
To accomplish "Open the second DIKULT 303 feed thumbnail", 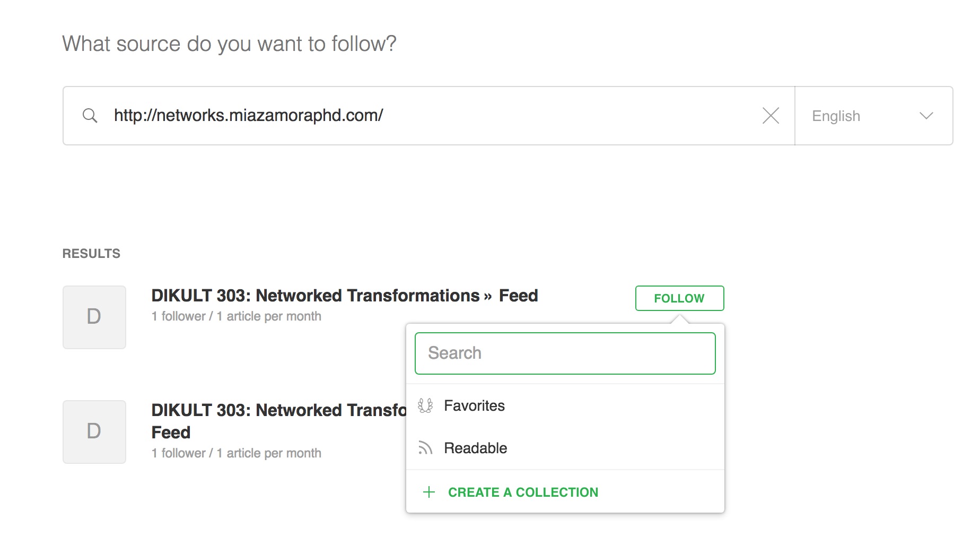I will pos(94,431).
